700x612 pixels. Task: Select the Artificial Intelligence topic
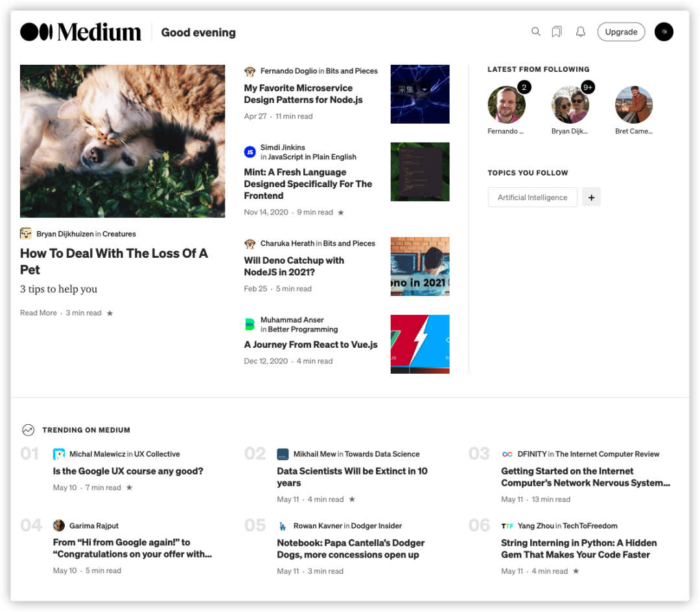(533, 197)
